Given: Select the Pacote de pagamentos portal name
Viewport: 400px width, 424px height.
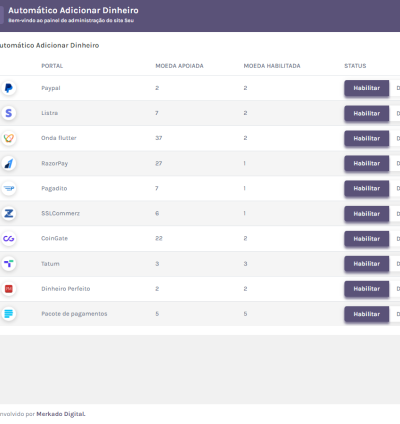Looking at the screenshot, I should click(74, 314).
